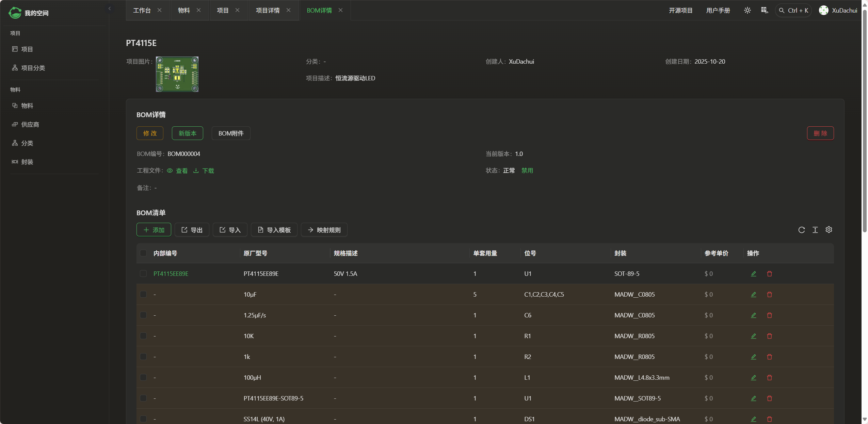Edit the 100µH inductor row
868x424 pixels.
click(753, 378)
